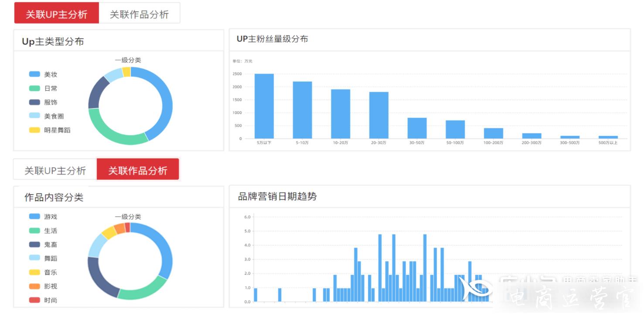Image resolution: width=644 pixels, height=314 pixels.
Task: Toggle 舞蹈 legend swatch
Action: pos(35,258)
